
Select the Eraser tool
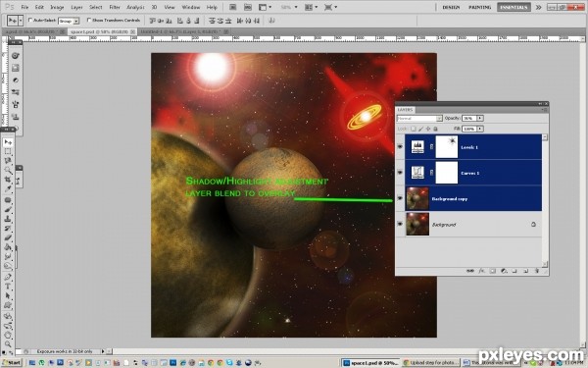[8, 237]
